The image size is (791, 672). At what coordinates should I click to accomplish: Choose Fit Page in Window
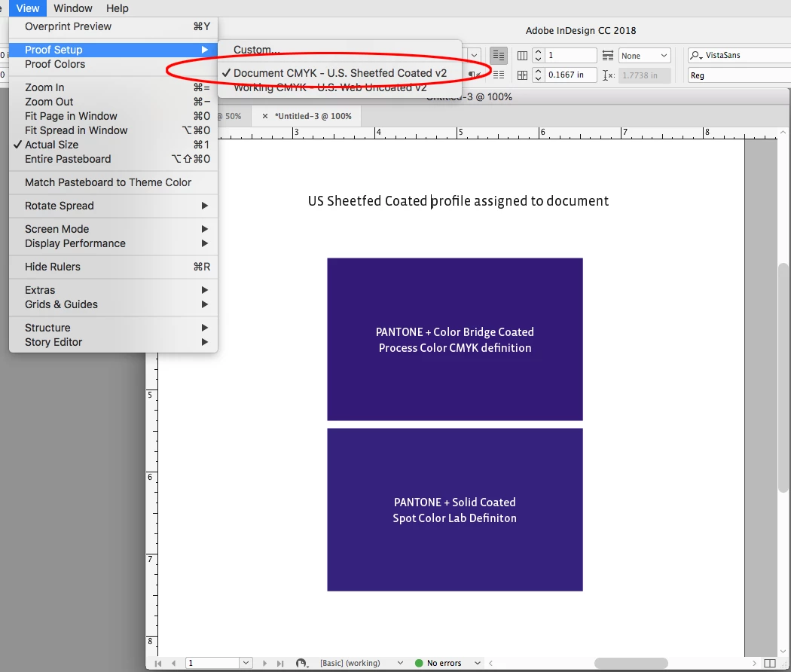coord(114,116)
